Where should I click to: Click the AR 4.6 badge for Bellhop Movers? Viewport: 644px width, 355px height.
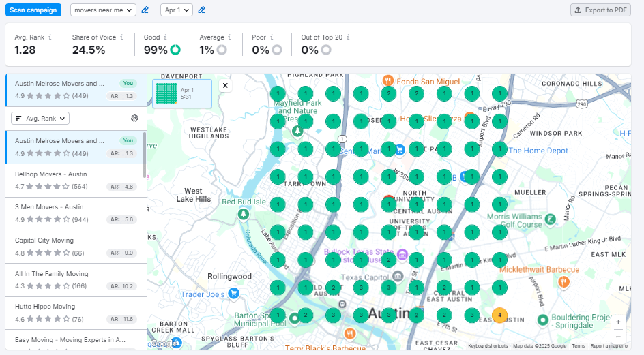point(121,186)
